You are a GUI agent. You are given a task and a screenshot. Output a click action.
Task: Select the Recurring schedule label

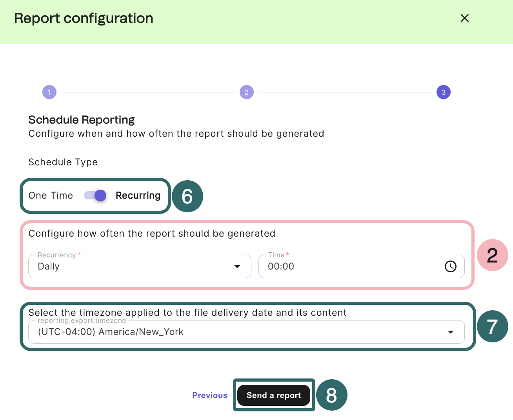click(x=138, y=196)
